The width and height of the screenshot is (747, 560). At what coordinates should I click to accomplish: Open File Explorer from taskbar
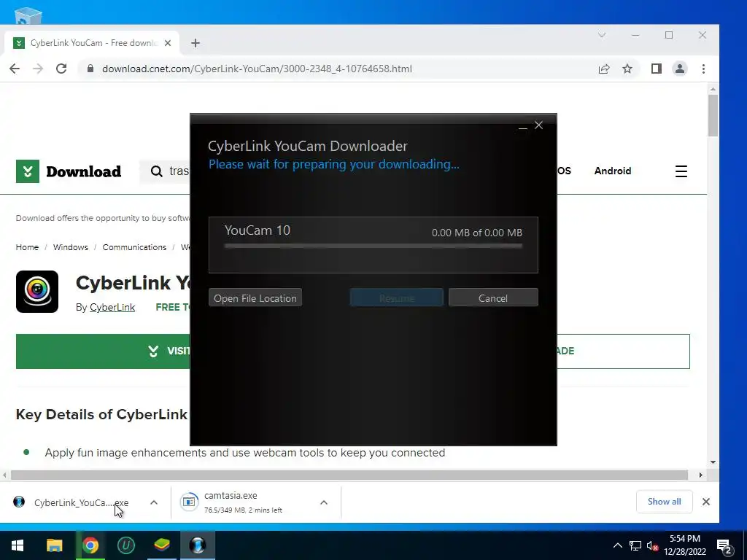[54, 545]
